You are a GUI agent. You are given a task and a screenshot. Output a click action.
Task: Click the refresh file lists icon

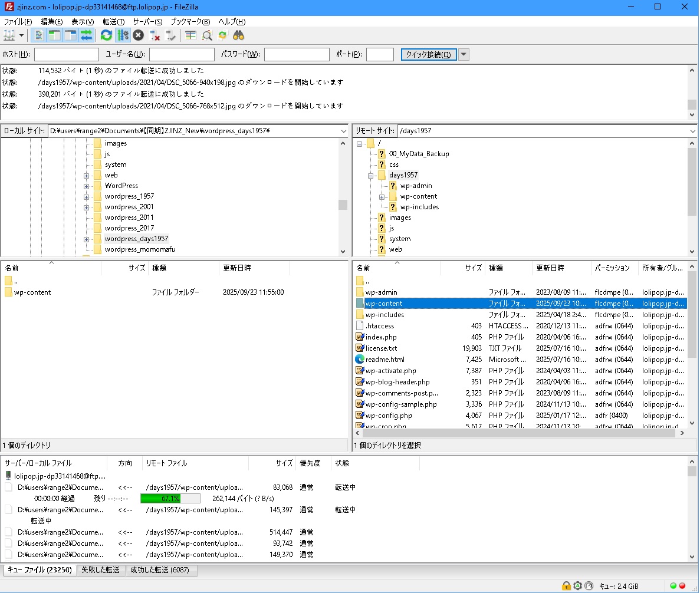(x=106, y=35)
